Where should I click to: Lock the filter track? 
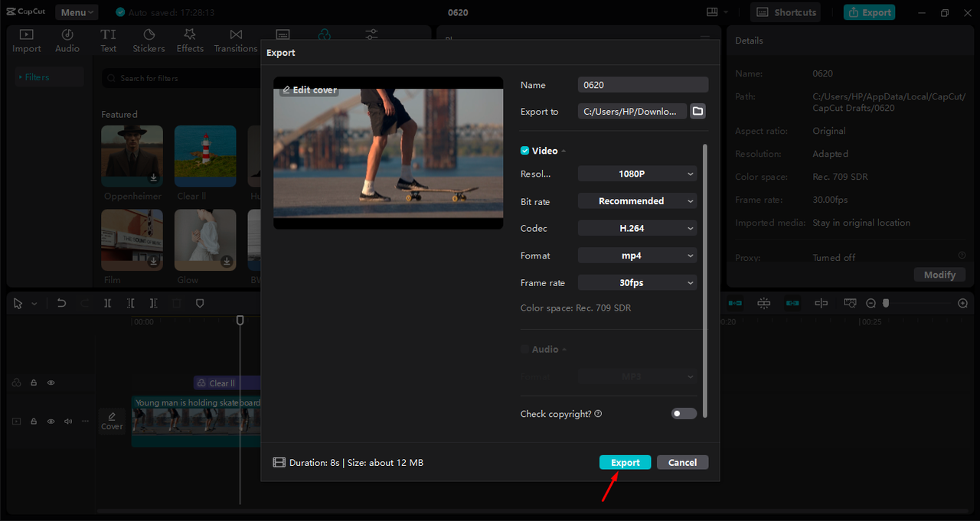point(34,383)
